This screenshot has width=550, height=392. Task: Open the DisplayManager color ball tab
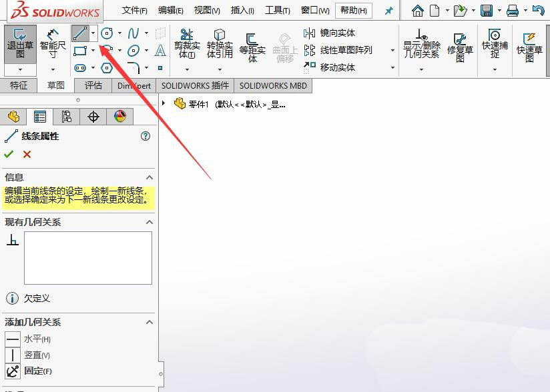[120, 117]
